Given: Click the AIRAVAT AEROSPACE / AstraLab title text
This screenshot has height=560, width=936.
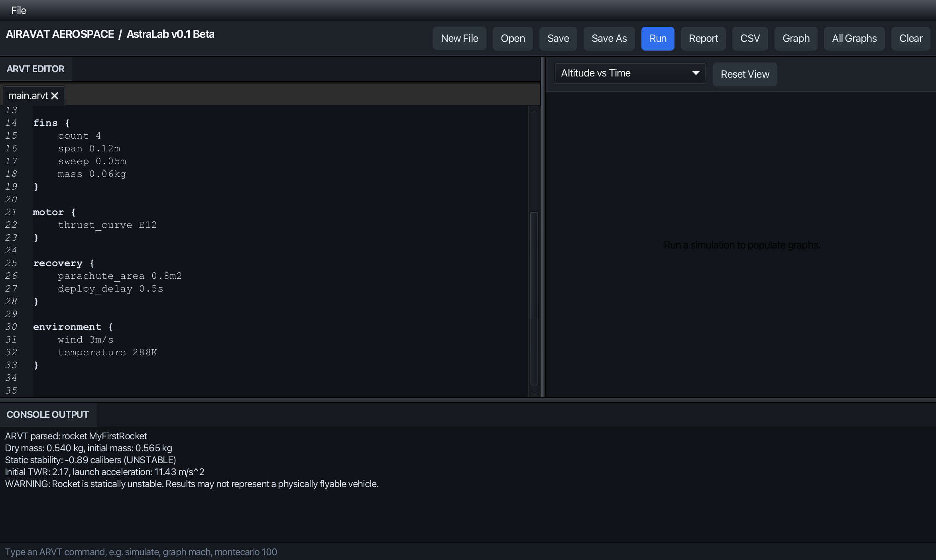Looking at the screenshot, I should (110, 34).
